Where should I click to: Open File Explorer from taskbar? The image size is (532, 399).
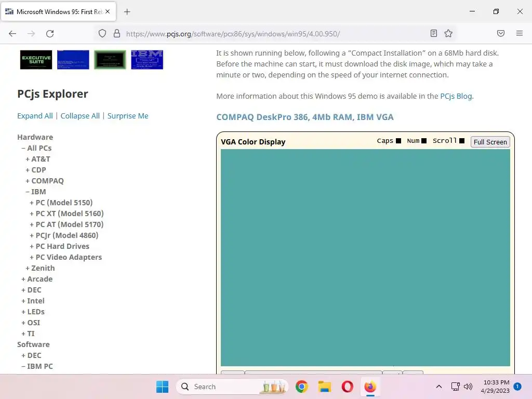(x=324, y=387)
